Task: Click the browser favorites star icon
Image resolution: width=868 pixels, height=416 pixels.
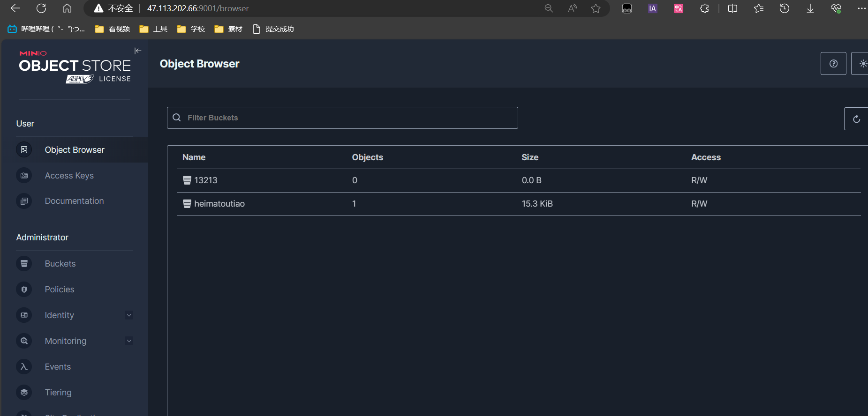Action: pyautogui.click(x=596, y=8)
